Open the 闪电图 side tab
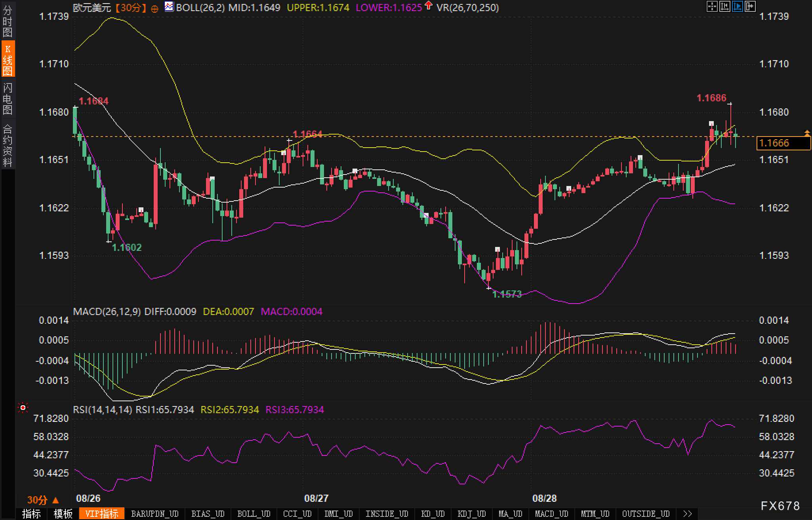 8,98
